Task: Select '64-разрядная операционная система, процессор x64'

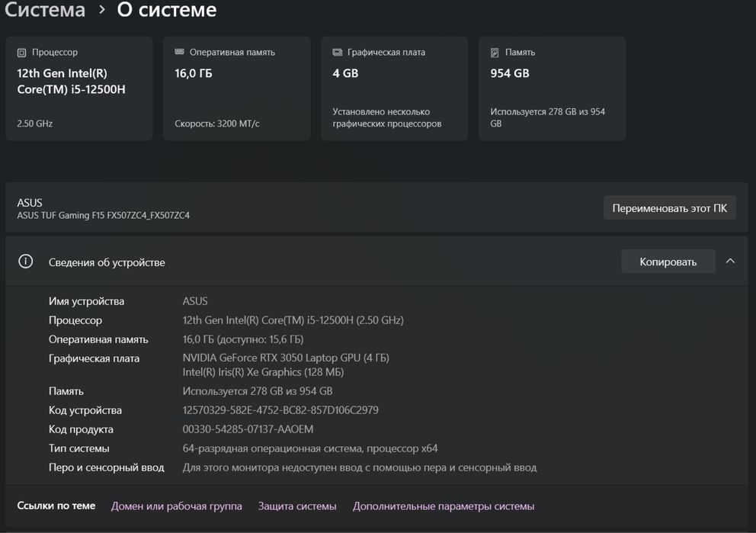Action: [310, 448]
